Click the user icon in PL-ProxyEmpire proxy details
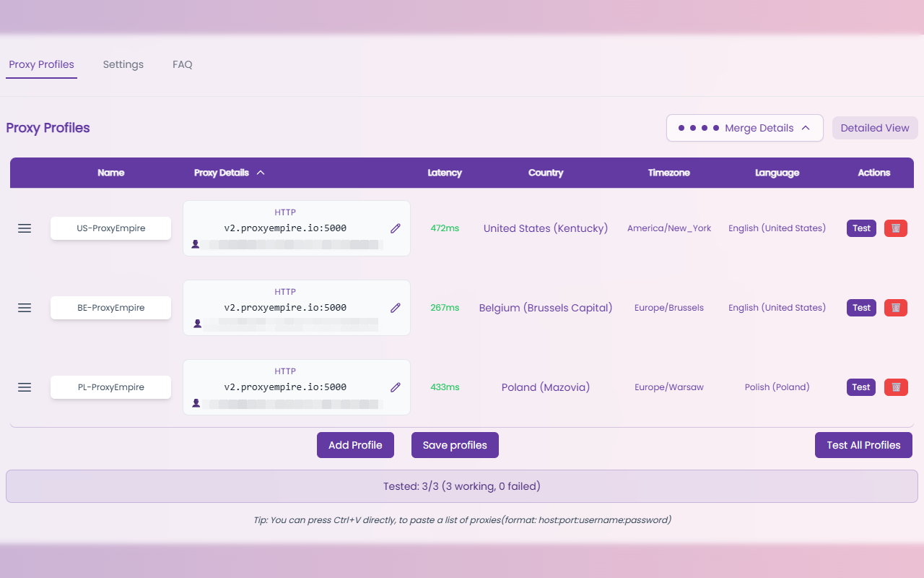The height and width of the screenshot is (578, 924). tap(196, 403)
